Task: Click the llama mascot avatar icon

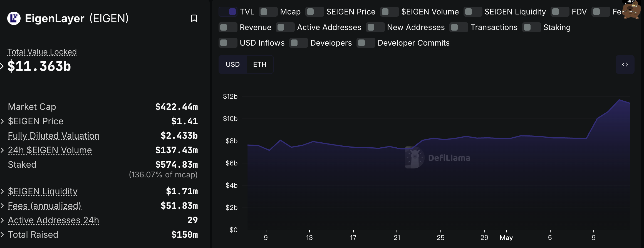Action: (632, 10)
